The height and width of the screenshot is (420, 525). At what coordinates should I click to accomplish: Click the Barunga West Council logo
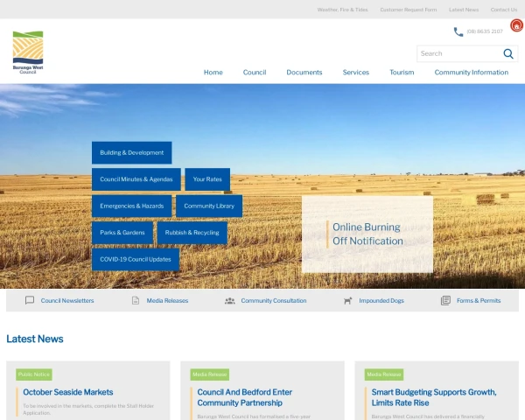pos(28,52)
